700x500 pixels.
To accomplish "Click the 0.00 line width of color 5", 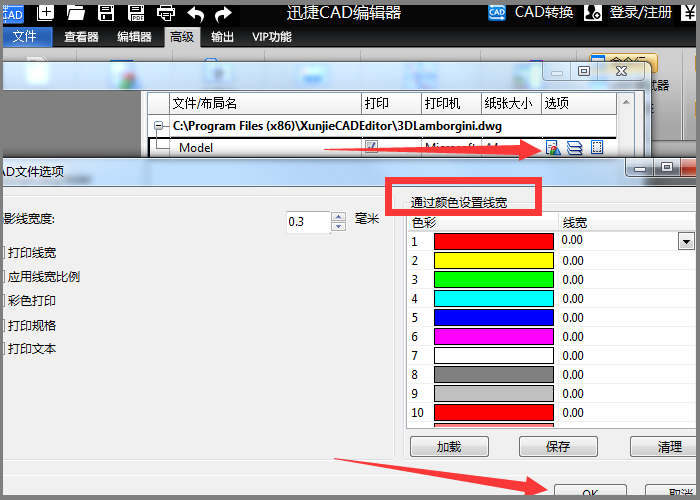I will click(573, 318).
